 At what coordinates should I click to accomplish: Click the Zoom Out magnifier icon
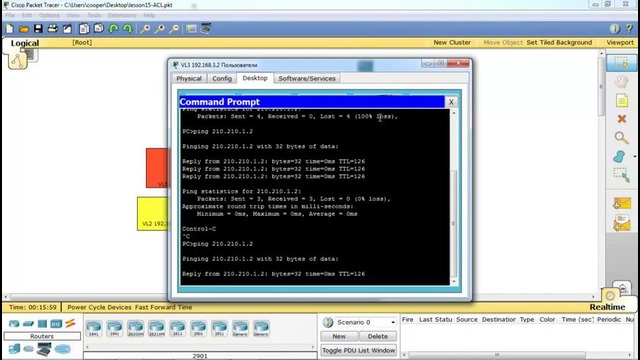[174, 29]
